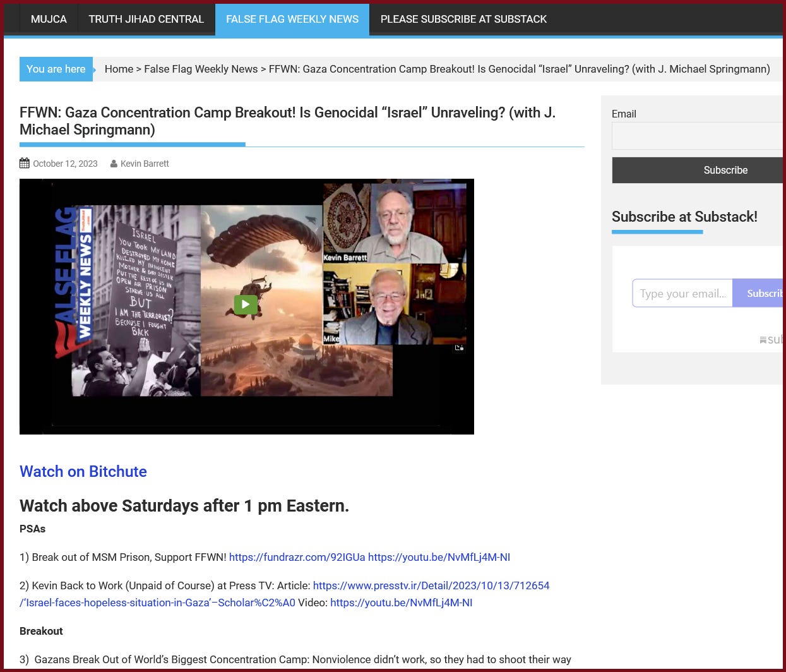Open False Flag Weekly News breadcrumb link

click(201, 69)
